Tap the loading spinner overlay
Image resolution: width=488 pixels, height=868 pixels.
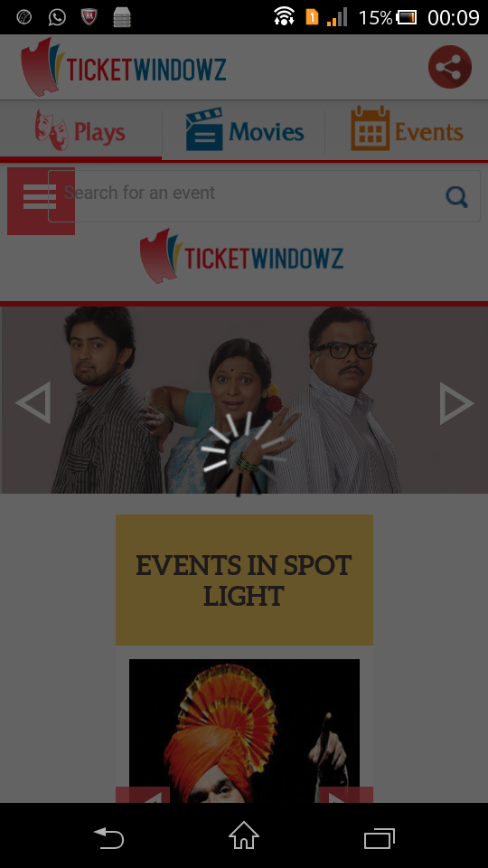pos(242,454)
